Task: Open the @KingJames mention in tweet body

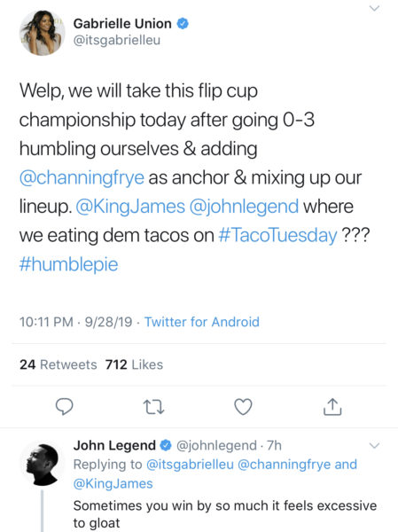Action: 130,207
